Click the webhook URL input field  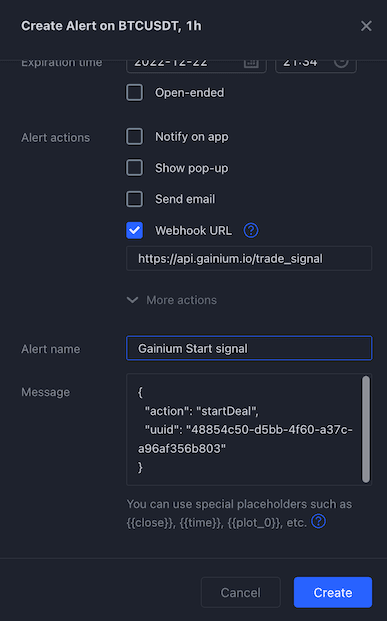point(249,259)
